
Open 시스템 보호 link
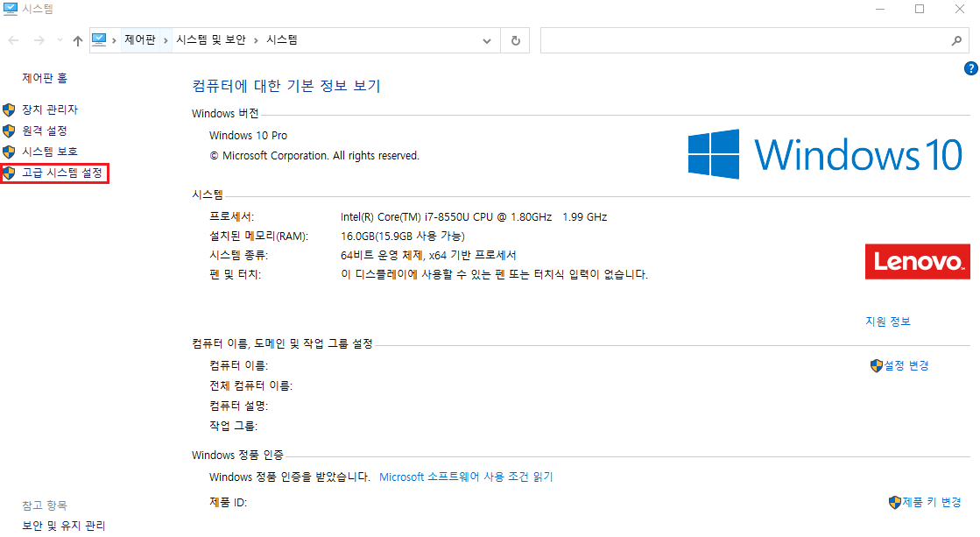50,152
